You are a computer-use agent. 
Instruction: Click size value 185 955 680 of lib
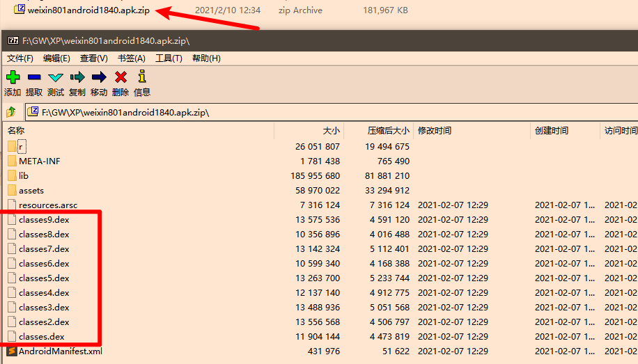(316, 175)
